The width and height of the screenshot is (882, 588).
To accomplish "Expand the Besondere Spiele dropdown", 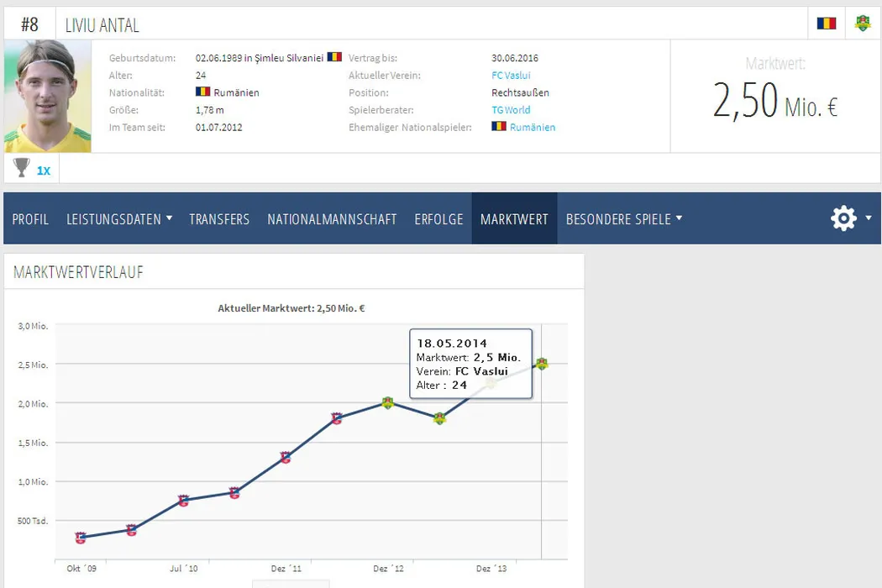I will click(623, 219).
